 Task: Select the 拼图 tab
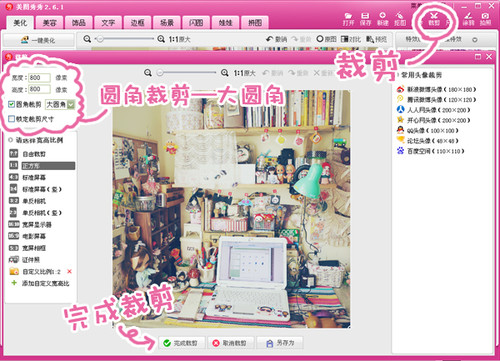click(x=255, y=23)
